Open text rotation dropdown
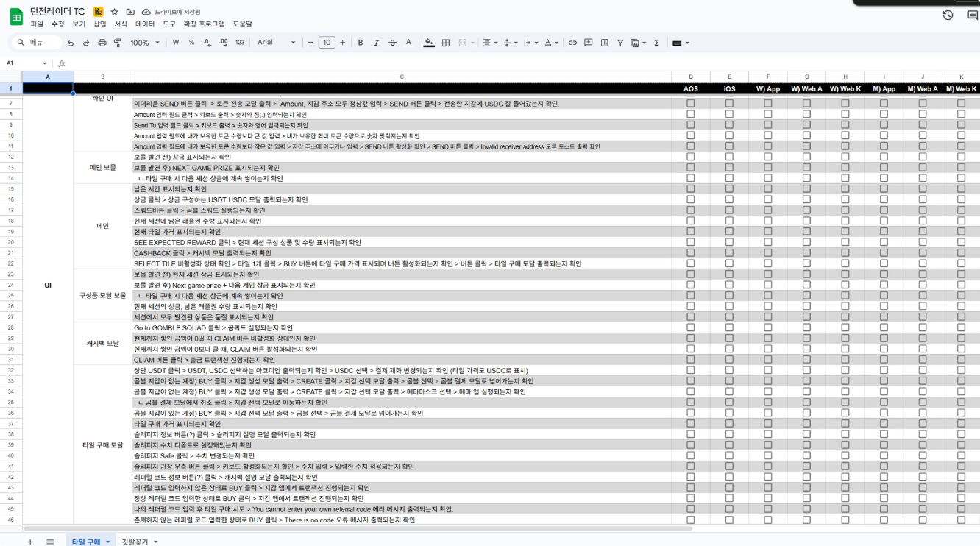The height and width of the screenshot is (546, 980). (x=551, y=43)
